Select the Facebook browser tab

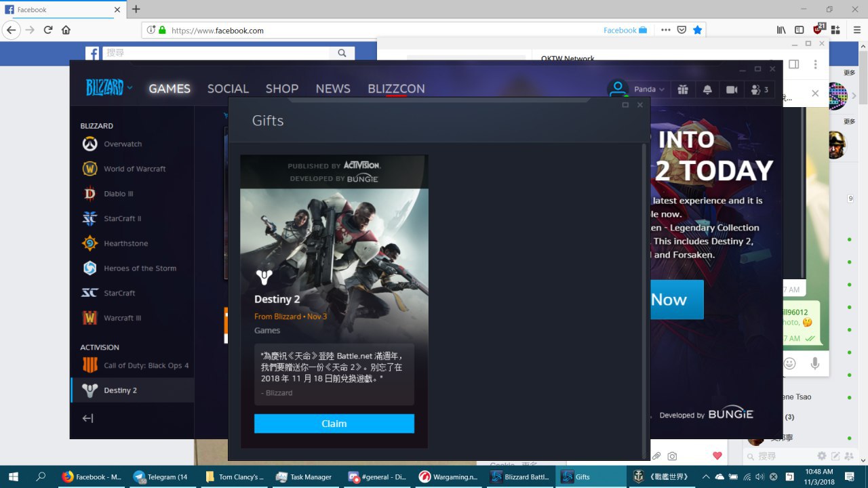click(x=62, y=9)
